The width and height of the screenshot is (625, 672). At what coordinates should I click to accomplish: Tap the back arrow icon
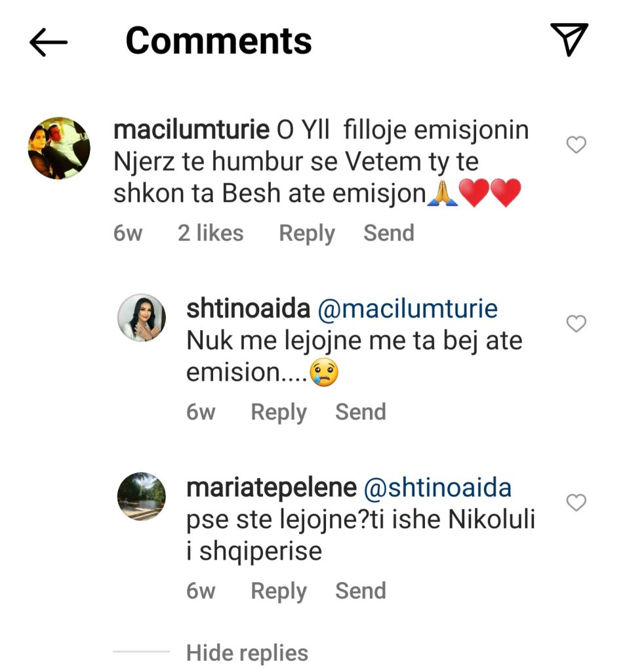(x=49, y=42)
